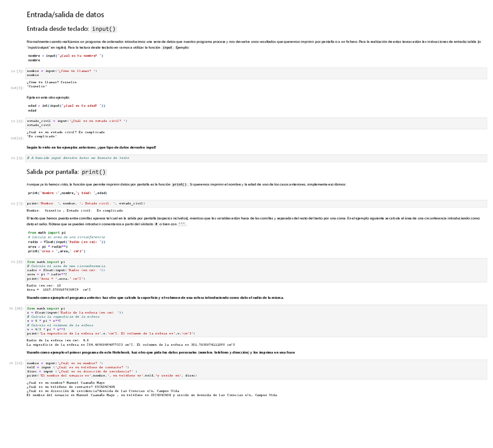This screenshot has height=448, width=493.
Task: Click the inline code 'print()' in the subheading
Action: pyautogui.click(x=94, y=172)
